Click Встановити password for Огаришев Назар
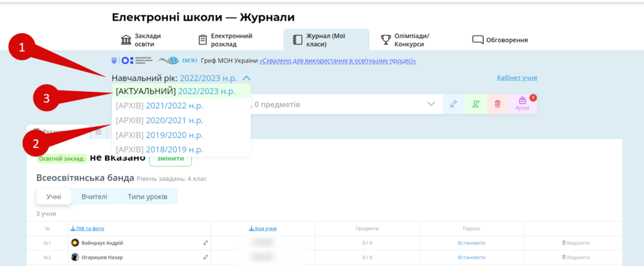The width and height of the screenshot is (644, 266). 471,257
